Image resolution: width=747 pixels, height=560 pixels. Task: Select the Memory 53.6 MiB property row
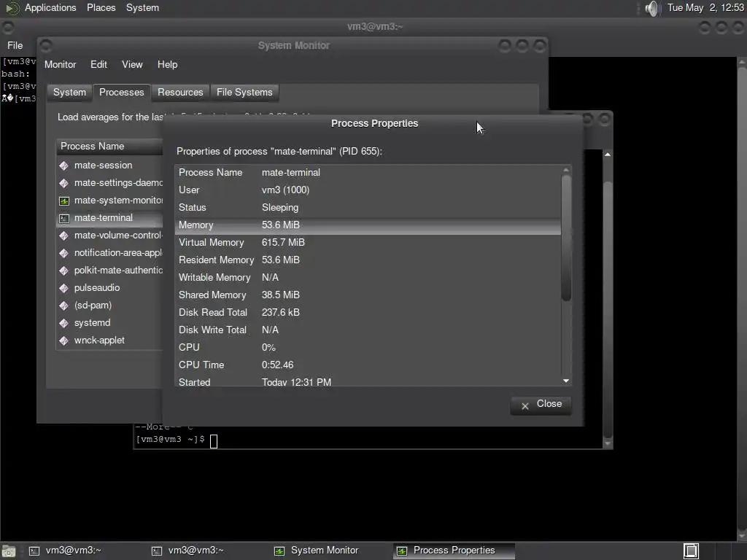tap(368, 225)
